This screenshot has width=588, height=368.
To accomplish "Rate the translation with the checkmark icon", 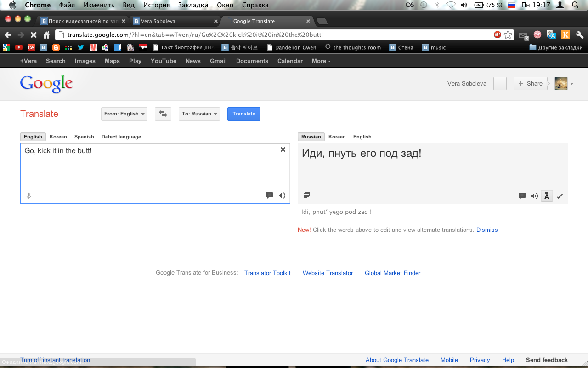I will pos(560,196).
